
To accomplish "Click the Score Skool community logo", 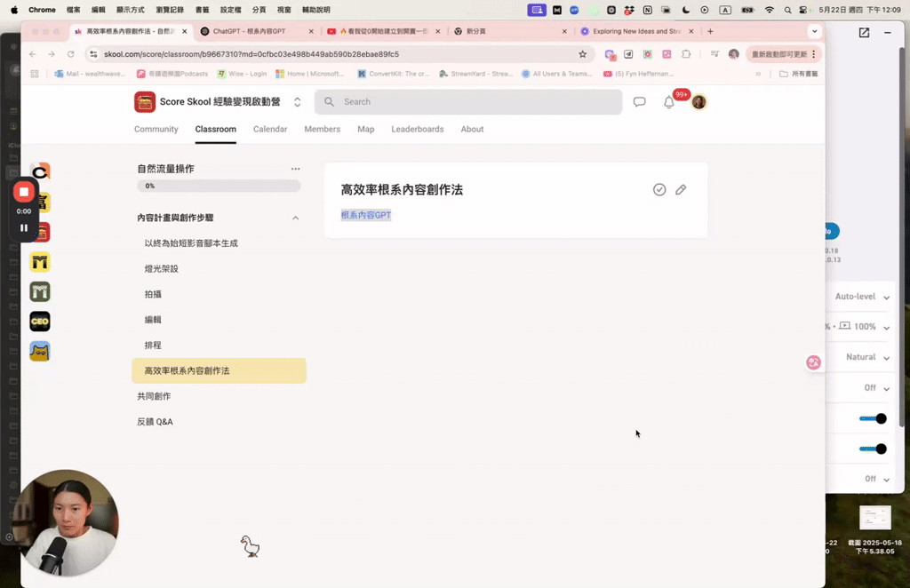I will click(144, 101).
